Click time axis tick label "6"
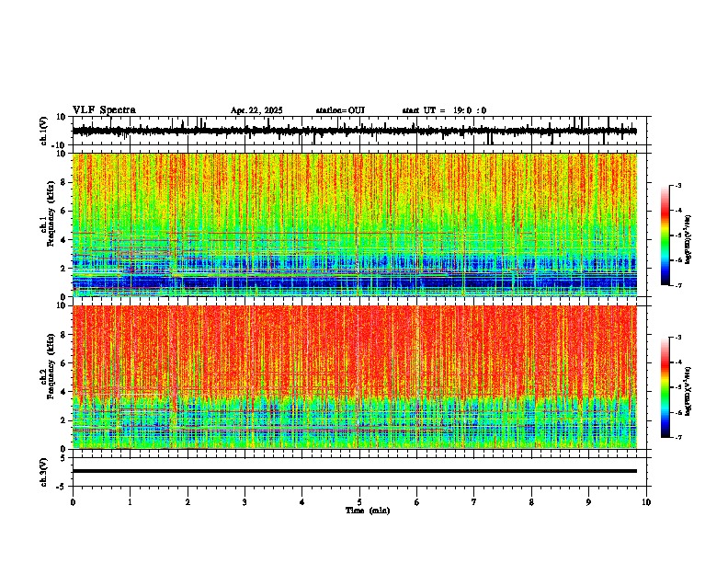This screenshot has height=563, width=728. [417, 502]
